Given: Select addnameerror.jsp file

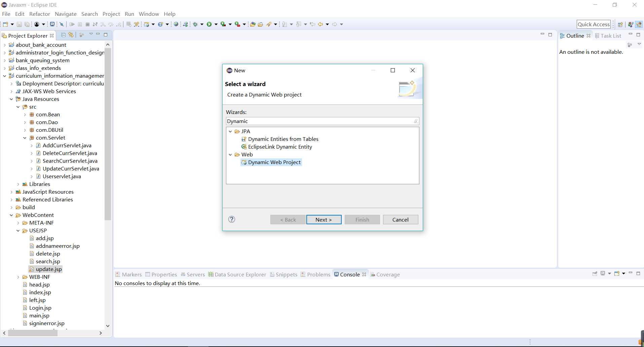Looking at the screenshot, I should 54,246.
